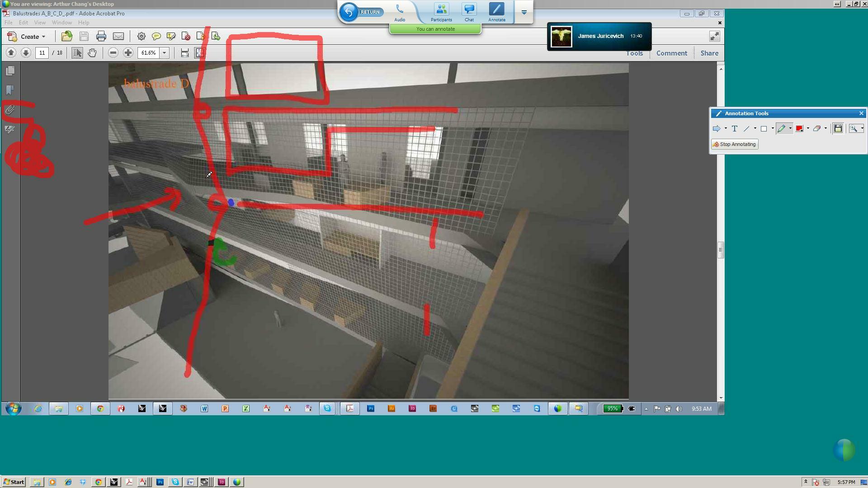The image size is (868, 488).
Task: Toggle fit one full page view
Action: tap(200, 53)
